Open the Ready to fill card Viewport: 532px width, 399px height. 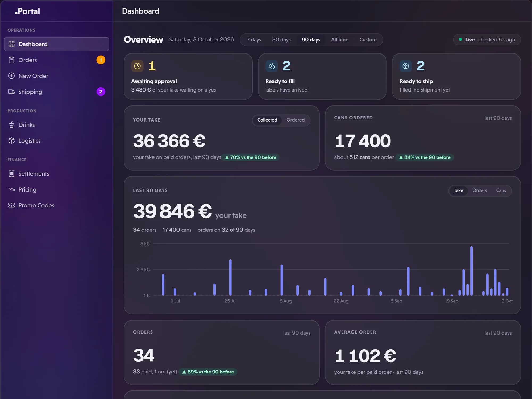pyautogui.click(x=322, y=76)
